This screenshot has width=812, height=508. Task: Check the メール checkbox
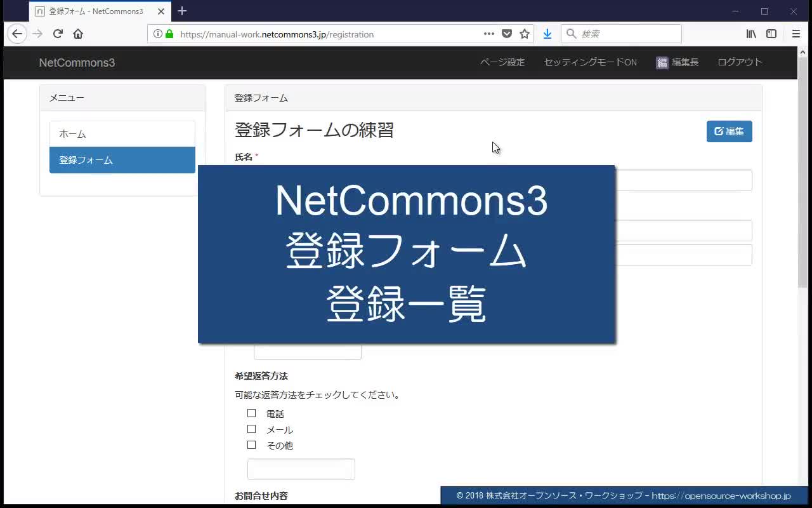(252, 429)
